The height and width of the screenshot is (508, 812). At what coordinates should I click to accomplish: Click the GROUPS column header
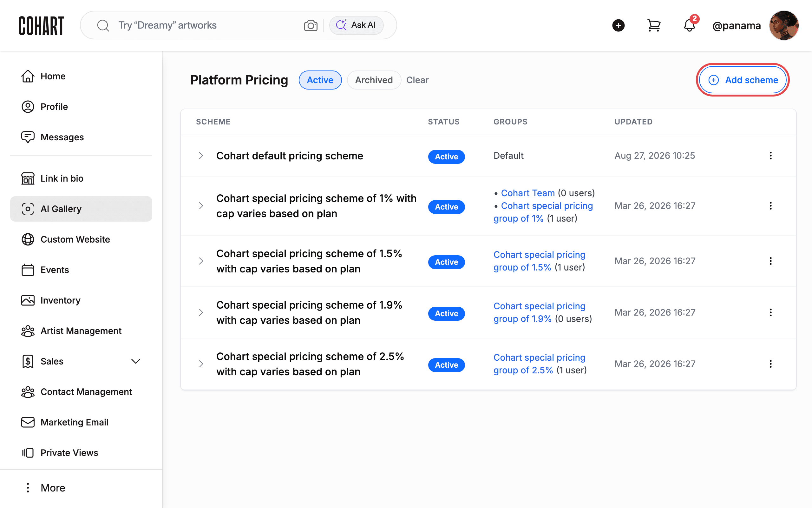point(510,122)
